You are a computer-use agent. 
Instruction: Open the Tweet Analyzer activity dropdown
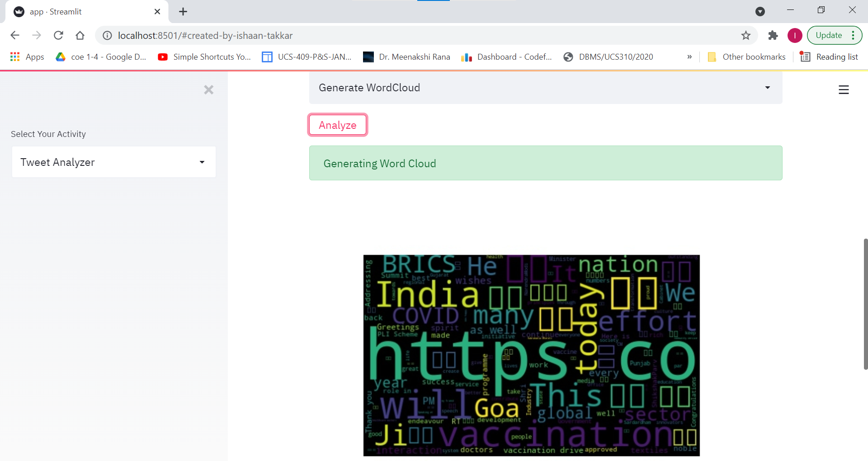[x=114, y=162]
